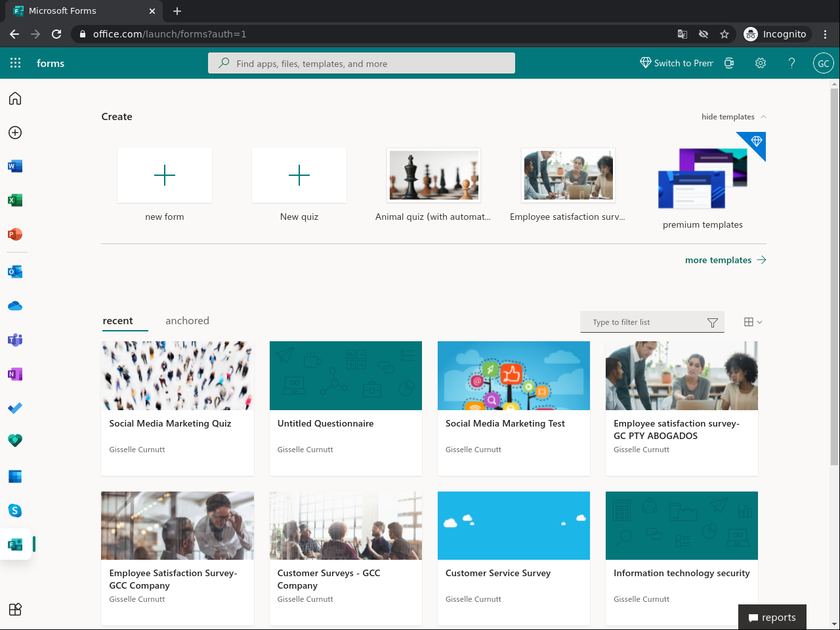The height and width of the screenshot is (630, 840).
Task: Go to Office Home in sidebar
Action: coord(15,98)
